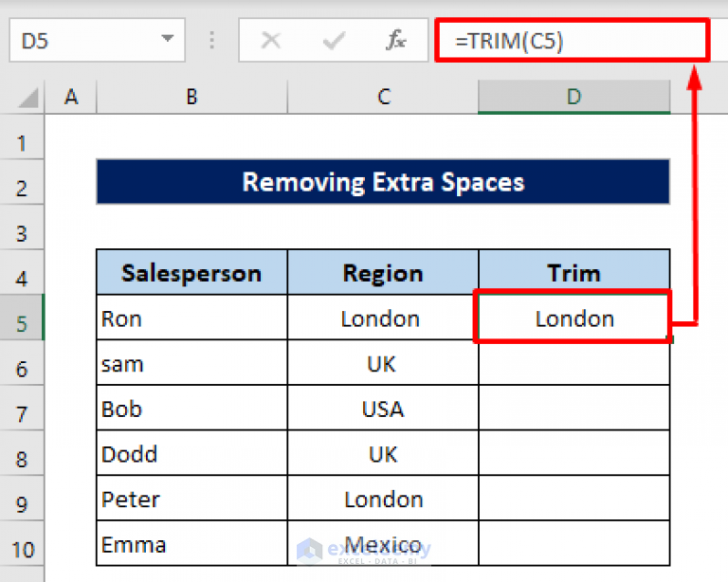Viewport: 728px width, 582px height.
Task: Select the cell containing 'Emma'
Action: (191, 543)
